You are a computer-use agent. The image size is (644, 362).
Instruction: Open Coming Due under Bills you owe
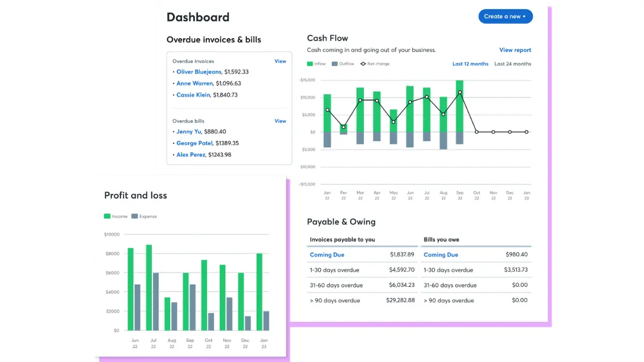(441, 254)
